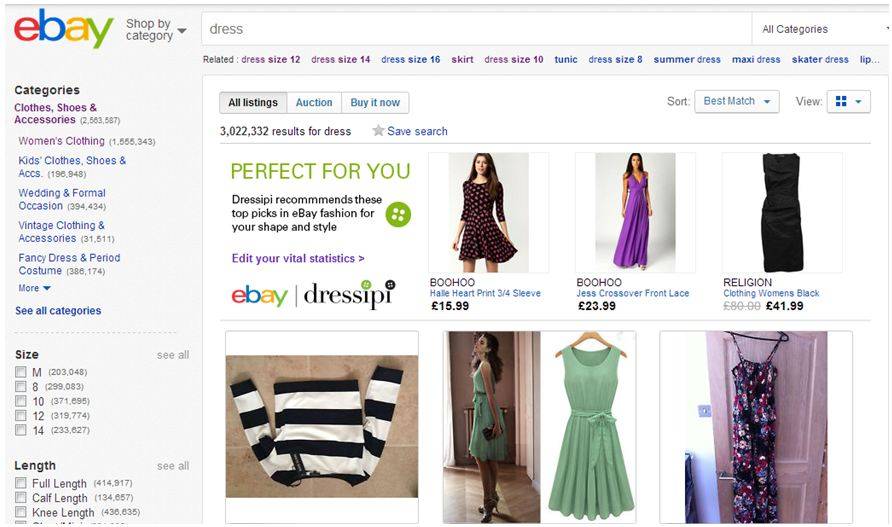This screenshot has height=527, width=892.
Task: Click Edit your vital statistics link
Action: pyautogui.click(x=298, y=258)
